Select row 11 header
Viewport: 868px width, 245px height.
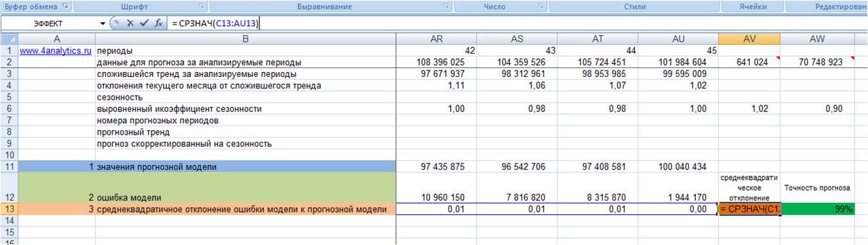pyautogui.click(x=9, y=167)
